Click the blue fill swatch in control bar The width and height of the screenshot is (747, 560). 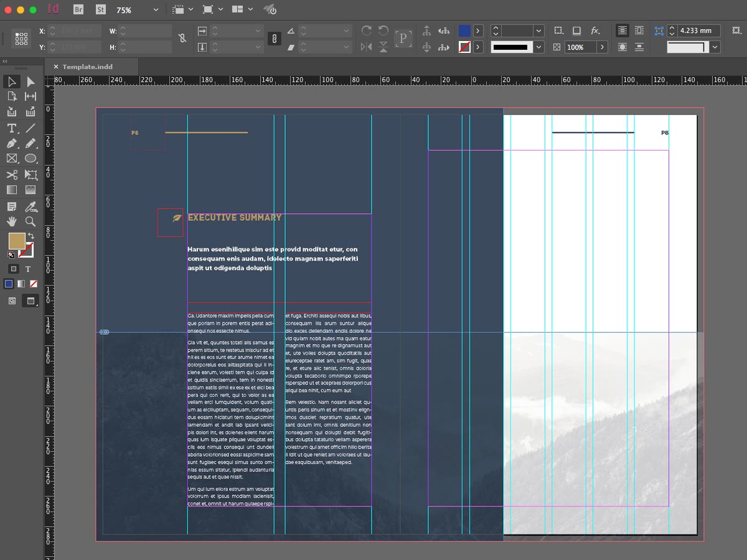[x=464, y=30]
